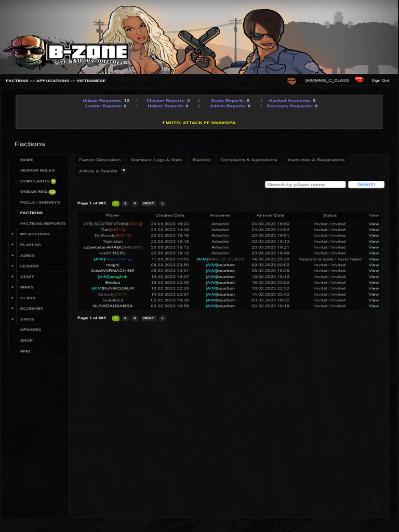Open player uzbekistanARABU[MEOW] profile
Image resolution: width=399 pixels, height=532 pixels.
click(x=113, y=247)
